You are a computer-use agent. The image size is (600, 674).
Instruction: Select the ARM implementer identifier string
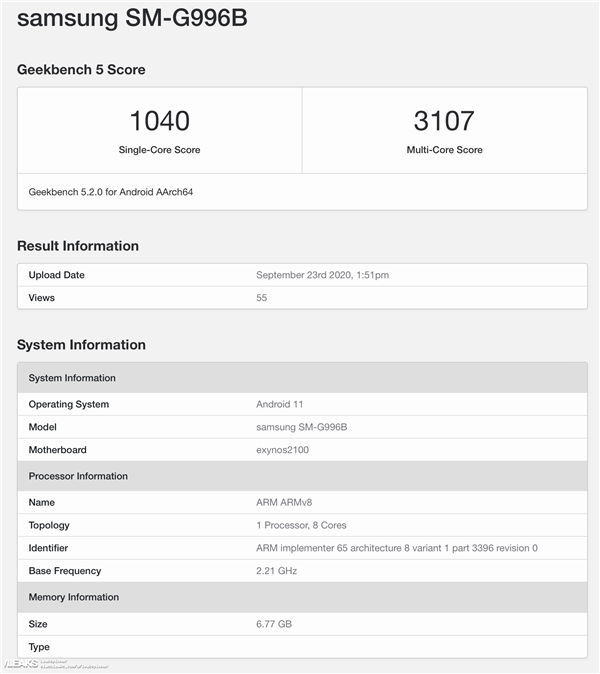coord(396,548)
